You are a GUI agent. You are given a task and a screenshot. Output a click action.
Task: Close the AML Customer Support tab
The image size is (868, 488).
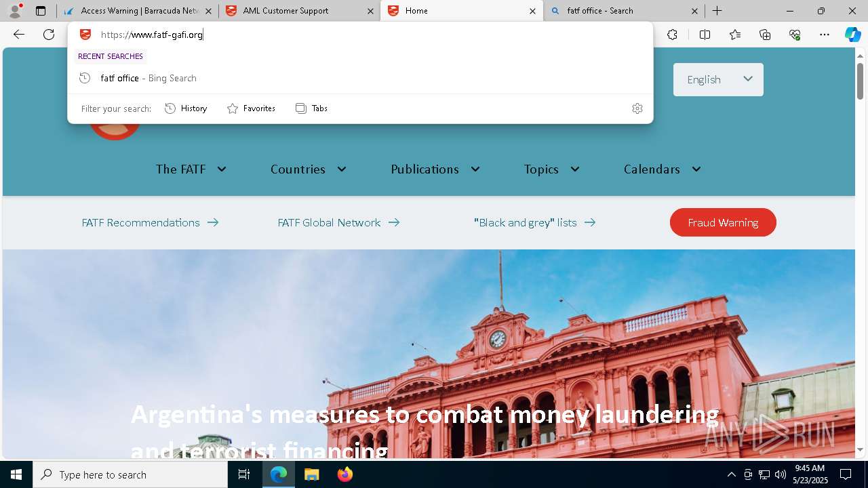tap(370, 11)
